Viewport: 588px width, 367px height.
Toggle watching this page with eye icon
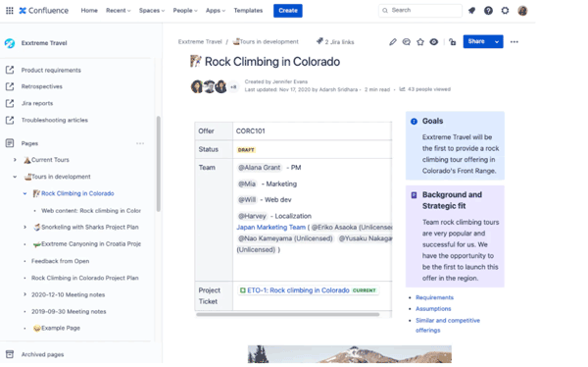(x=434, y=41)
